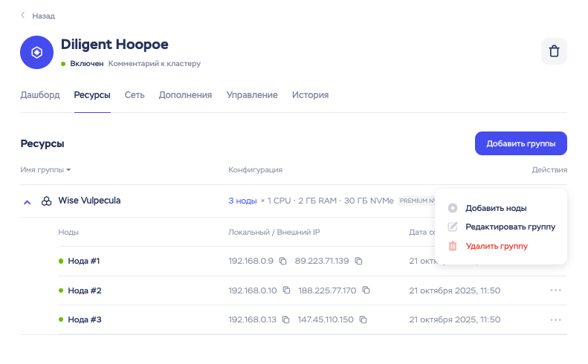Click the trash icon to delete the cluster

click(554, 51)
